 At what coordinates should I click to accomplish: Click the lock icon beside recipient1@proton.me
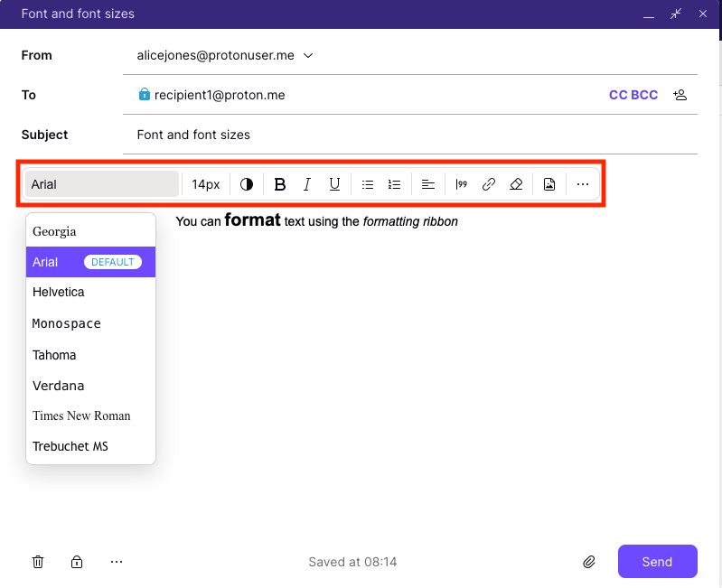click(144, 94)
